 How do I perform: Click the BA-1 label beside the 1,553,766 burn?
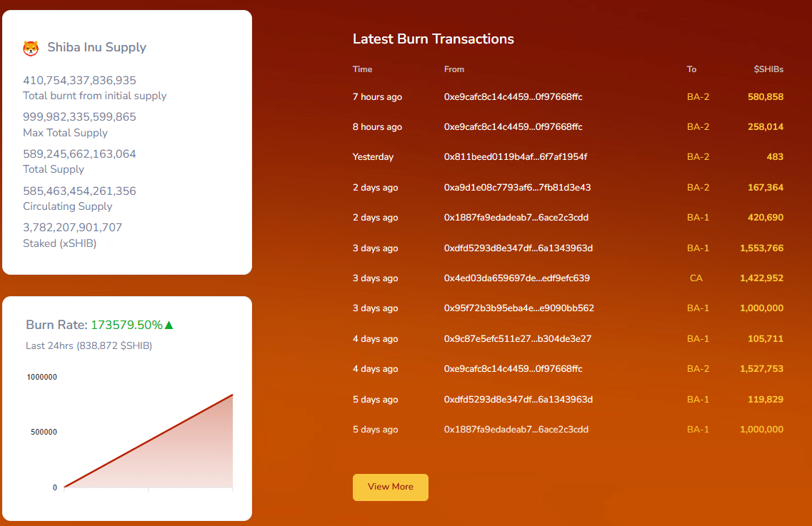[698, 248]
